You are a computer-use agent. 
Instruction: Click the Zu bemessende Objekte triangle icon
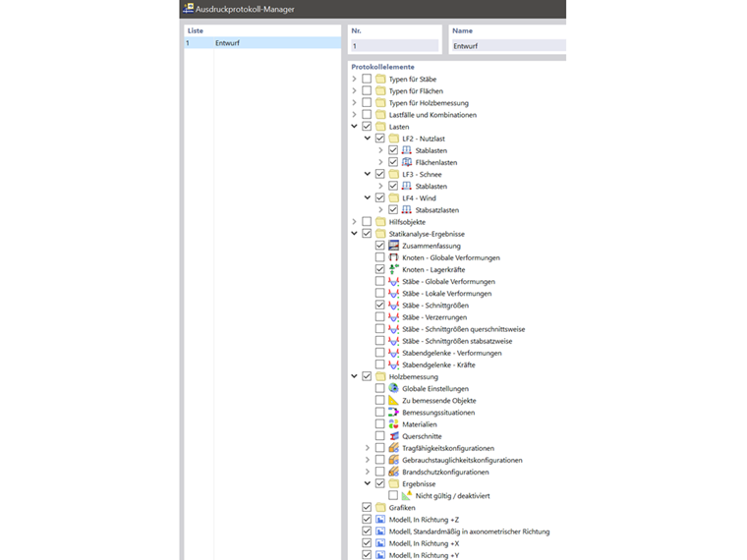pos(393,401)
